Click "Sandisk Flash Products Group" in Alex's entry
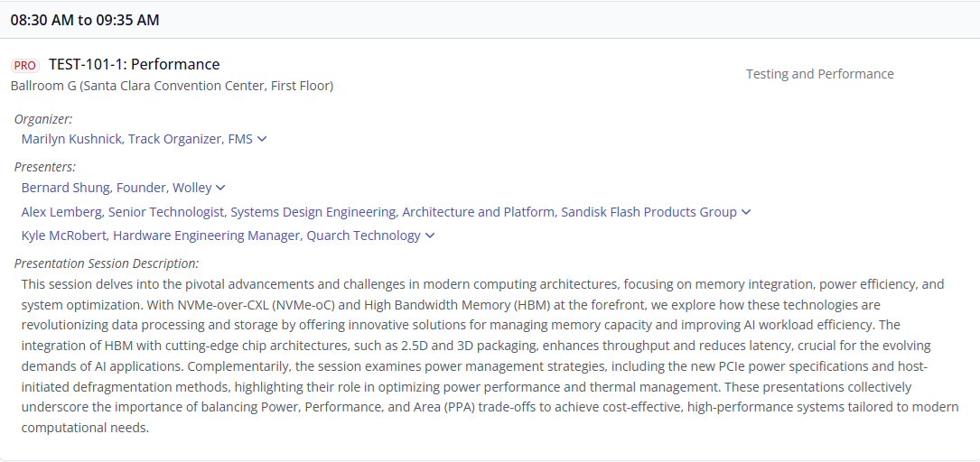 click(649, 212)
